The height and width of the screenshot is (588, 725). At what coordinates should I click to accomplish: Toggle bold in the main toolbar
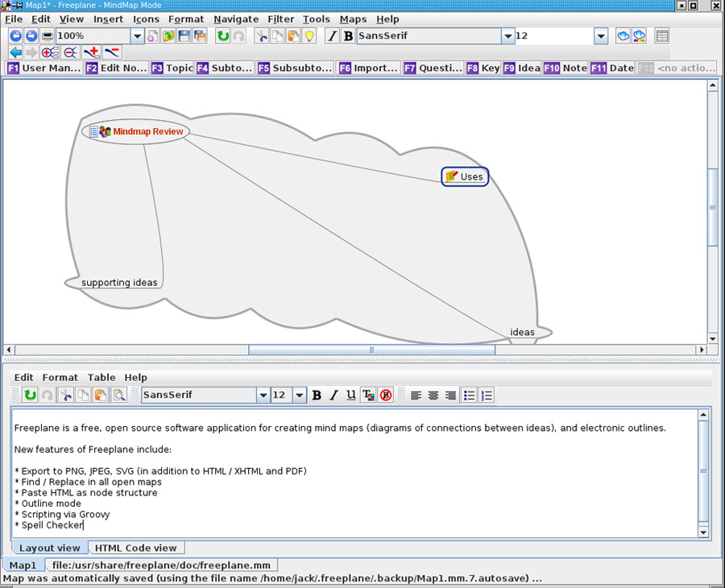pos(348,35)
